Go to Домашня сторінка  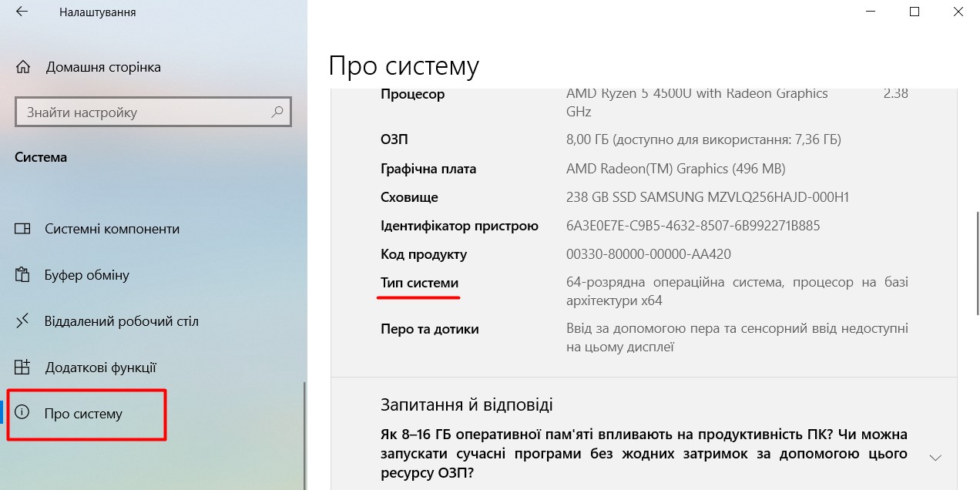(x=104, y=66)
